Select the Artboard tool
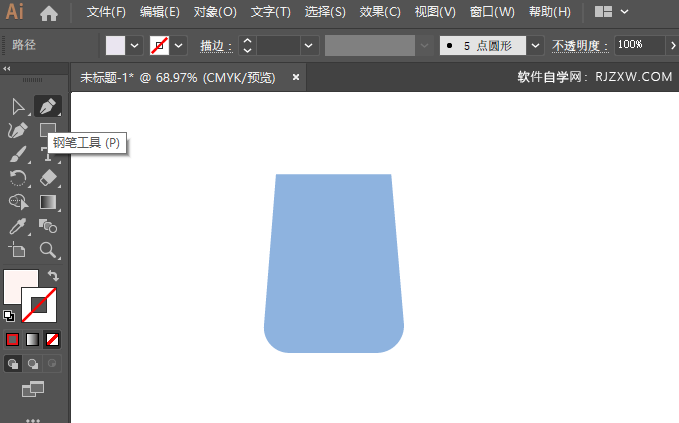The height and width of the screenshot is (423, 679). pyautogui.click(x=18, y=250)
